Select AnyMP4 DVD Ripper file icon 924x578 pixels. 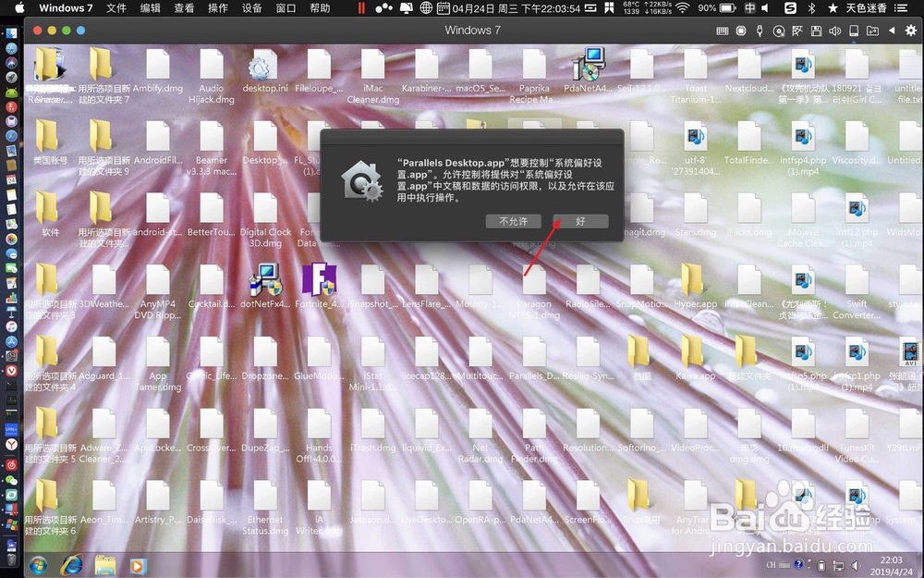click(x=157, y=292)
